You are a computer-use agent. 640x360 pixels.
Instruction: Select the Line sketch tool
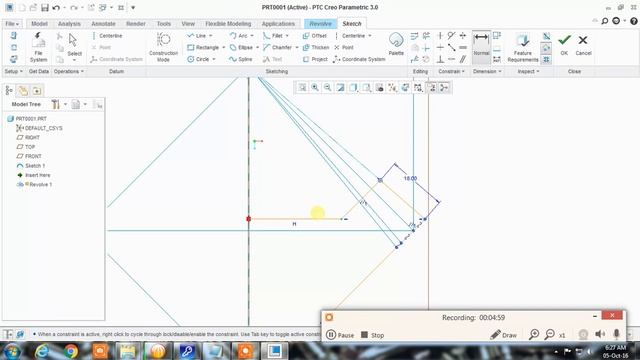[x=197, y=36]
